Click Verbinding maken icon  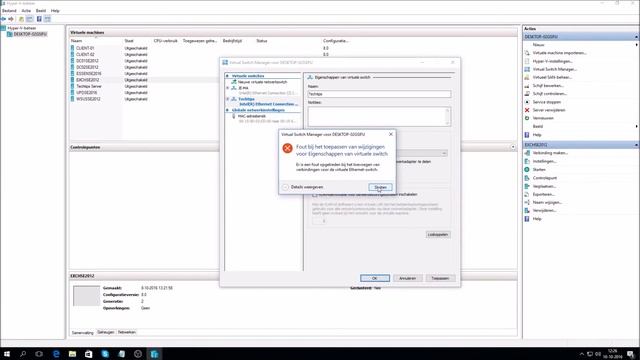[x=527, y=153]
